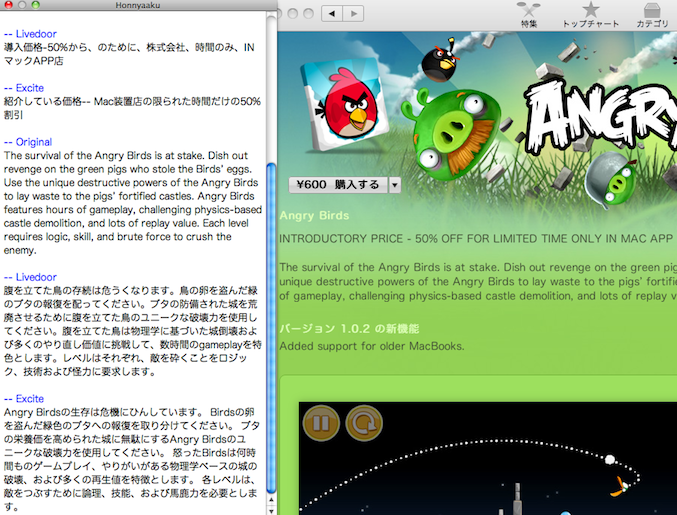The height and width of the screenshot is (515, 677).
Task: Click the Excite translation starting '紹介している価格'
Action: click(132, 108)
